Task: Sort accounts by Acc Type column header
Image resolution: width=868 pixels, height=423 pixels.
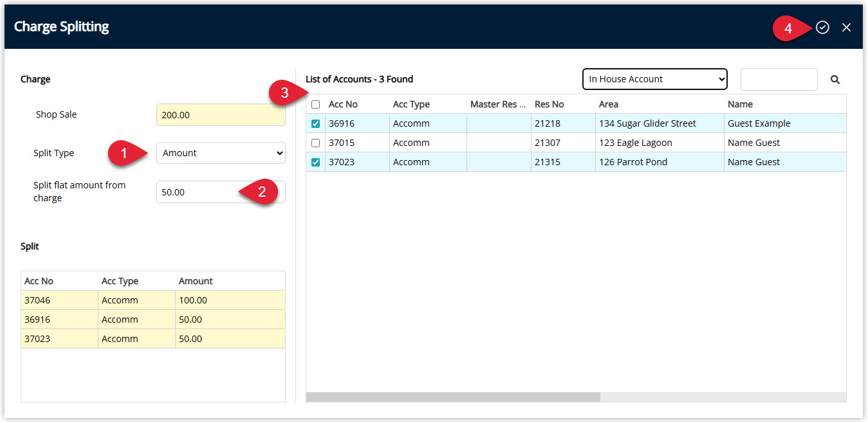Action: click(x=411, y=104)
